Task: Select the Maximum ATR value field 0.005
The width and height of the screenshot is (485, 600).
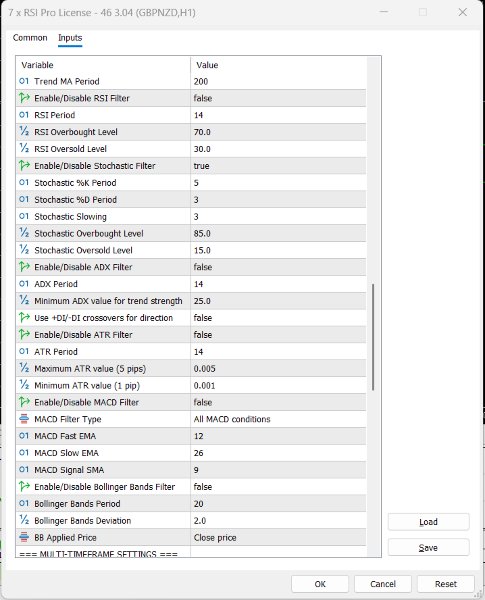Action: coord(278,368)
